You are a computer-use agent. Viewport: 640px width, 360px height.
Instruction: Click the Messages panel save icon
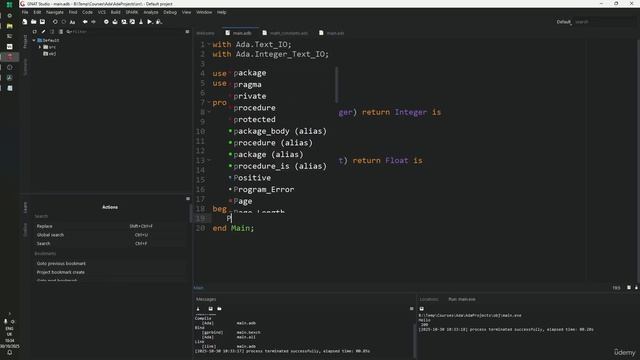tap(211, 309)
